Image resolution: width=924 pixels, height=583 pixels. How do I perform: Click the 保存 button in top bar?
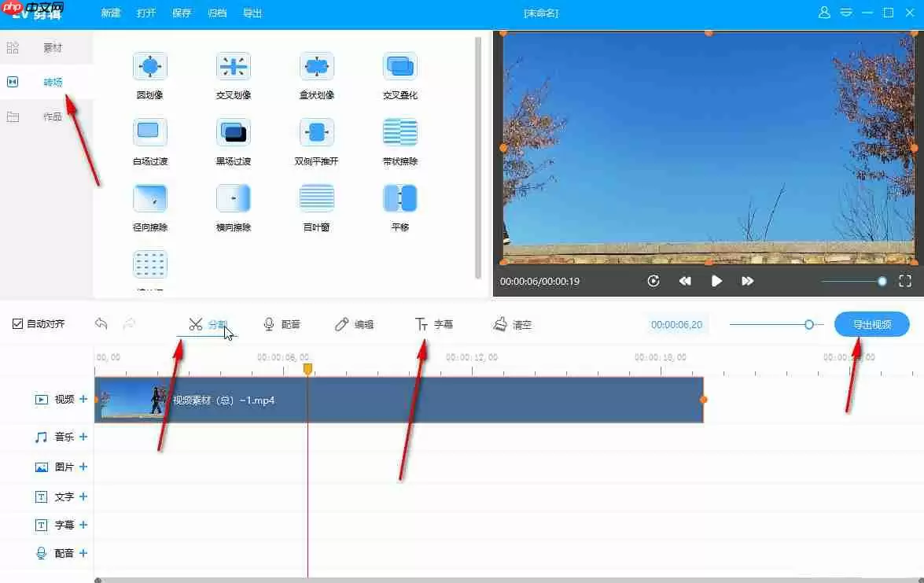tap(182, 13)
